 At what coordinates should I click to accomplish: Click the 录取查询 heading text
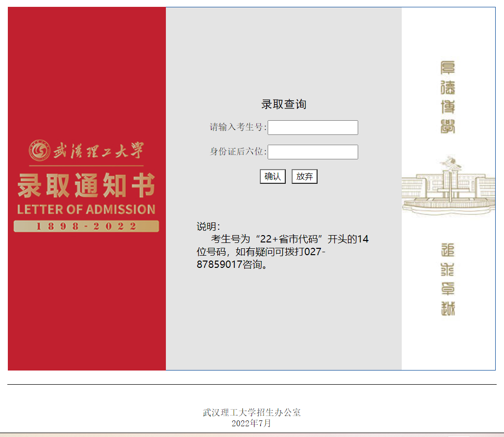(x=283, y=104)
